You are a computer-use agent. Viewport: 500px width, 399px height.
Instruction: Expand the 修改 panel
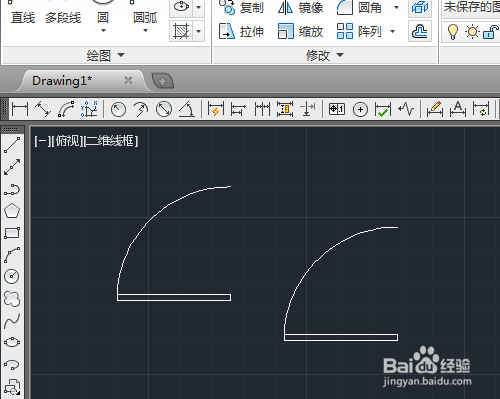[x=325, y=55]
